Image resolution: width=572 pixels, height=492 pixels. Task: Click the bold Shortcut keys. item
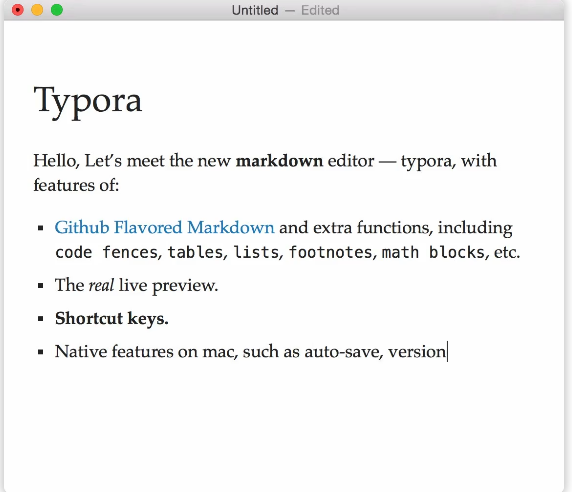pos(112,319)
